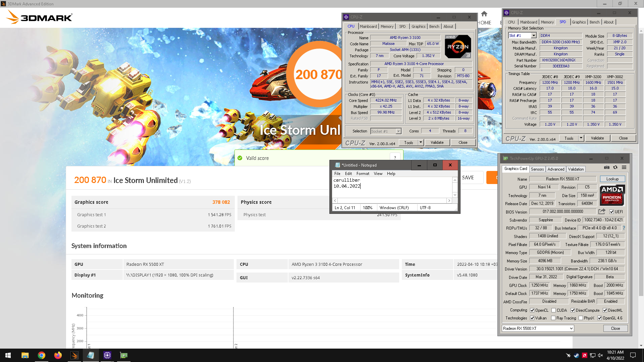Switch to GPU-Z taskbar icon

tap(123, 355)
